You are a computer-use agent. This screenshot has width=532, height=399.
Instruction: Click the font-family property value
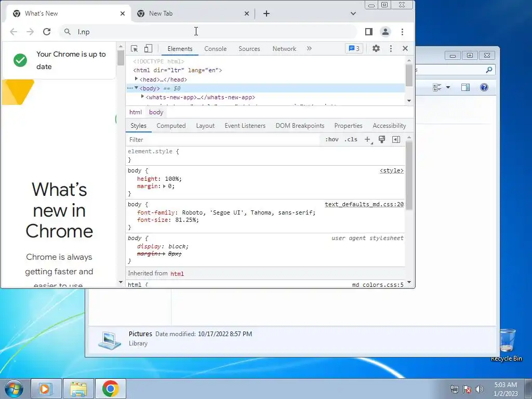click(248, 212)
